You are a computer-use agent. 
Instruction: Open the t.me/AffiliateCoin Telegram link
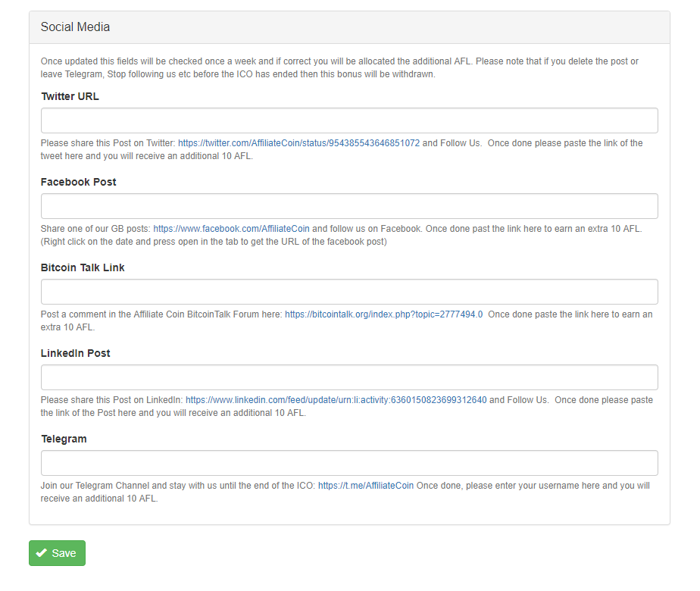[366, 486]
